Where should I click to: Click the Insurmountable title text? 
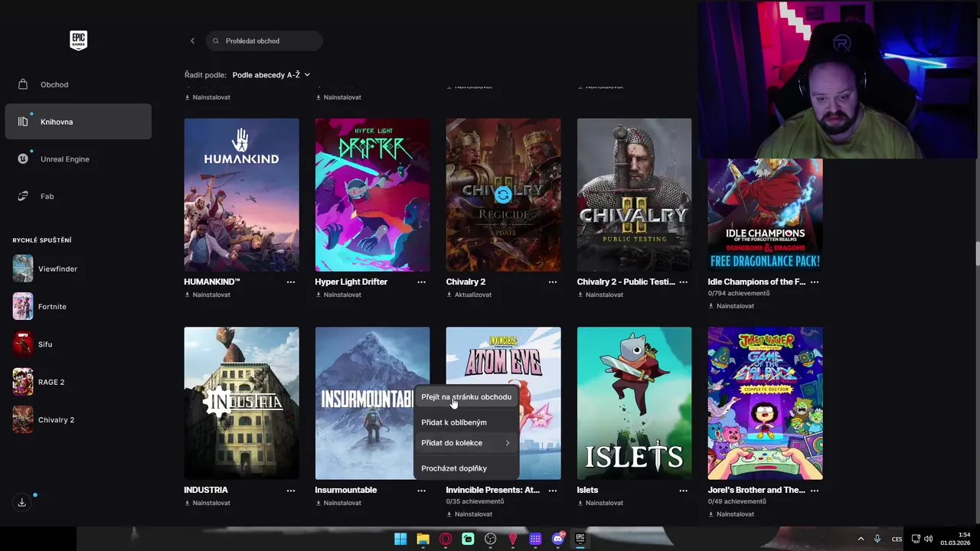click(346, 490)
